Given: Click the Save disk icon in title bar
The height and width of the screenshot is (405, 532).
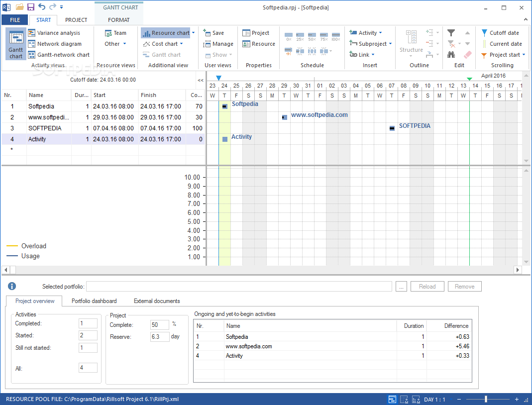Looking at the screenshot, I should point(31,7).
